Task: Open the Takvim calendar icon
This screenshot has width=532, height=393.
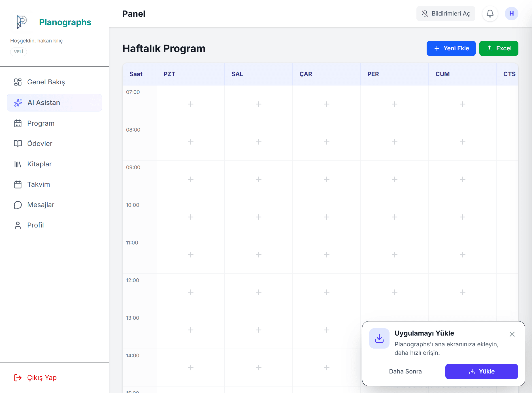Action: 18,184
